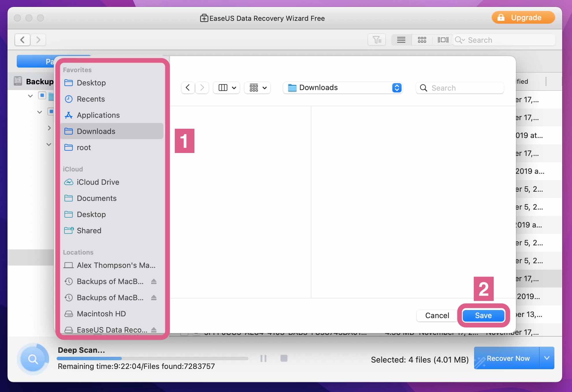Toggle the second tree item checkbox
The image size is (572, 392).
[x=51, y=111]
